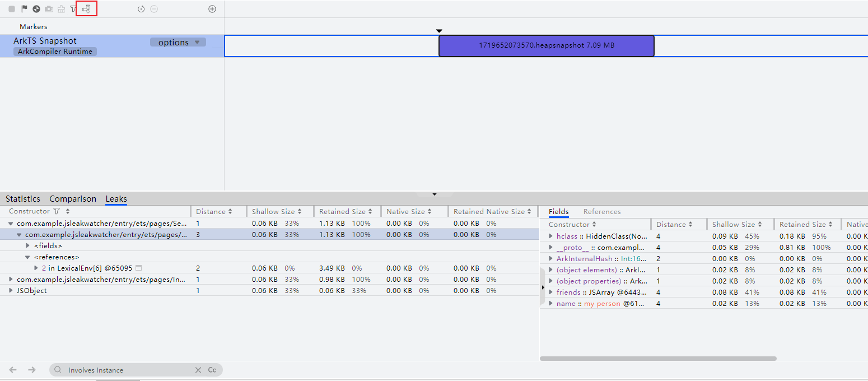Expand the name :: my person field
Image resolution: width=868 pixels, height=381 pixels.
[550, 303]
